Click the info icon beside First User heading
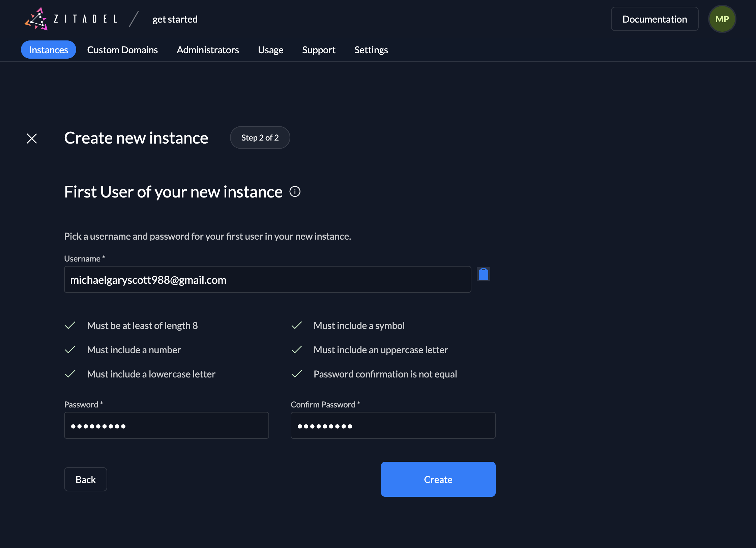Screen dimensions: 756x548 [x=295, y=192]
